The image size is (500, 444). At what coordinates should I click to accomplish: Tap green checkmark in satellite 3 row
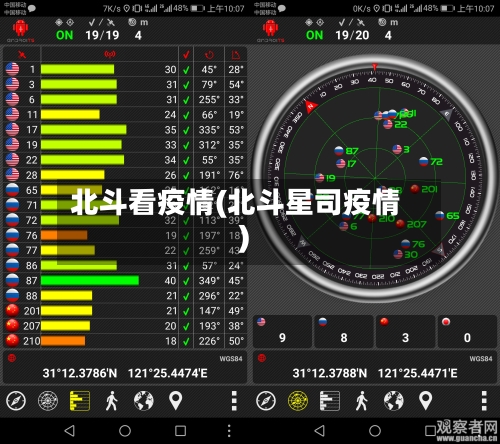pos(186,85)
